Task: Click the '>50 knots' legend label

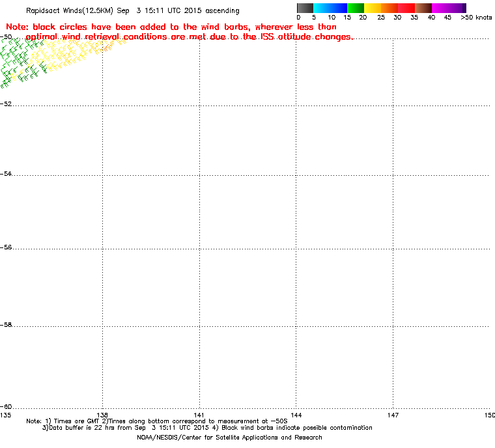Action: pyautogui.click(x=476, y=18)
